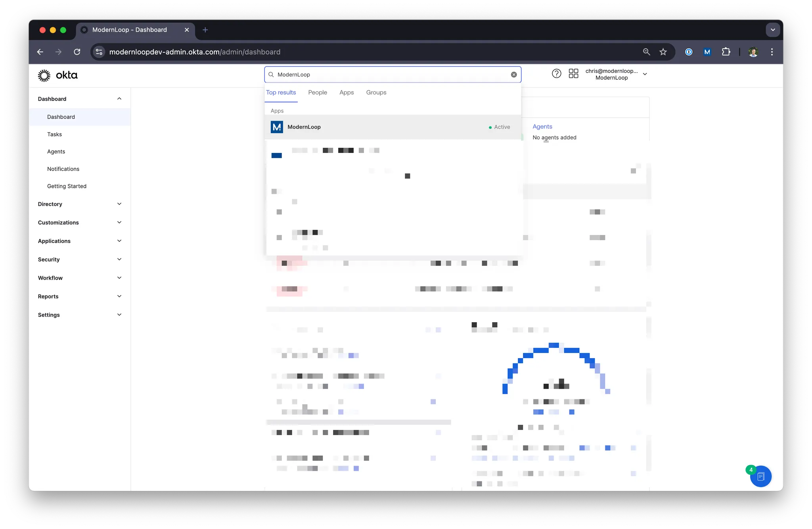This screenshot has width=812, height=529.
Task: Click into the ModernLoop search field
Action: point(393,74)
